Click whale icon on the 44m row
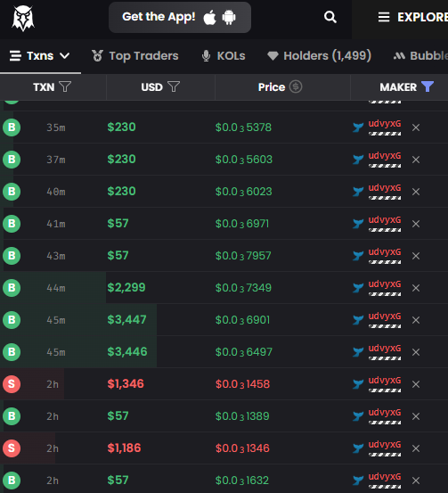 pos(358,288)
